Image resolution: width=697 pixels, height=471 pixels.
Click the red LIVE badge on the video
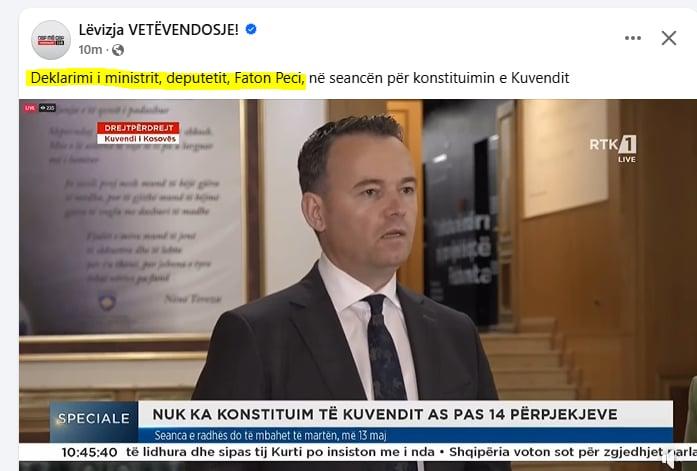click(30, 108)
